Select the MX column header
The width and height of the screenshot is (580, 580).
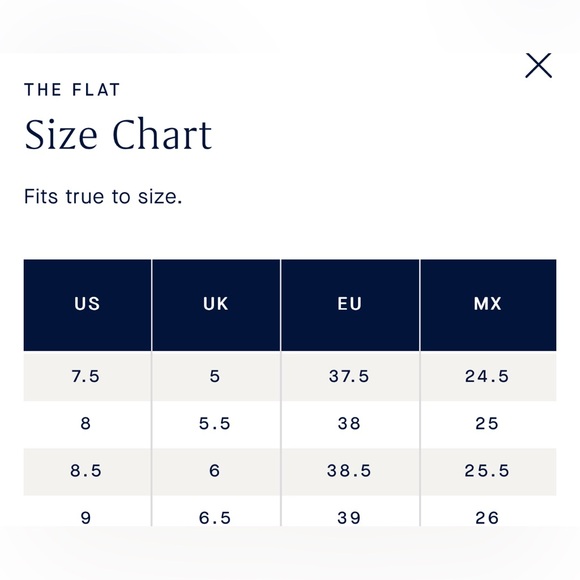[488, 305]
